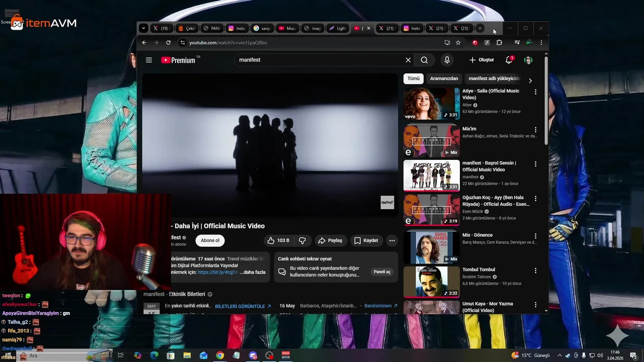Show hidden system tray icons chevron
Screen dimensions: 644x362
pyautogui.click(x=559, y=355)
